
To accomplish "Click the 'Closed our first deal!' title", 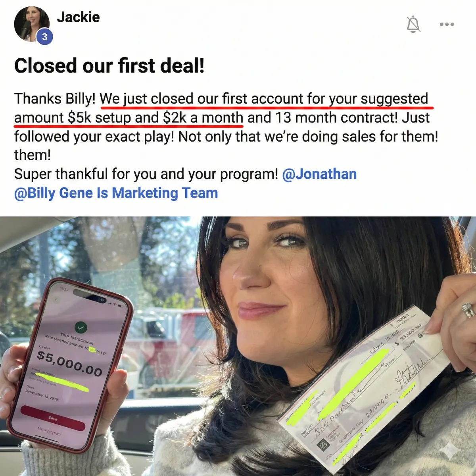I will tap(109, 66).
